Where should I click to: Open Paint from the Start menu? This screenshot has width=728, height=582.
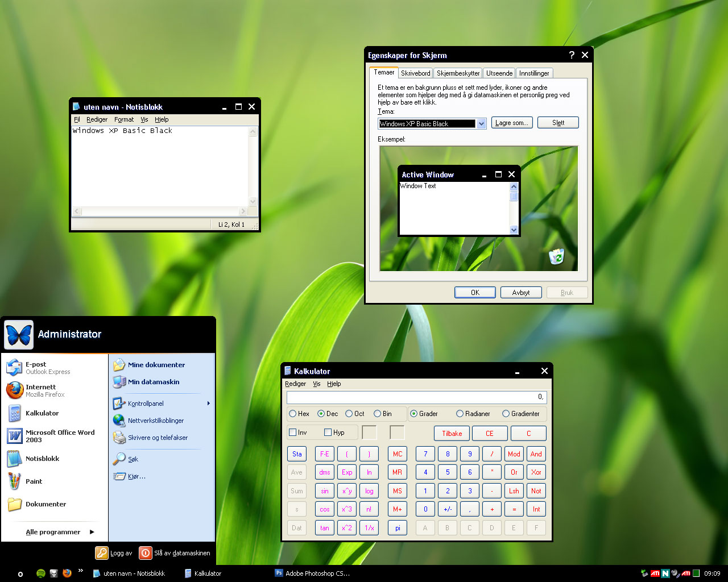(x=33, y=481)
